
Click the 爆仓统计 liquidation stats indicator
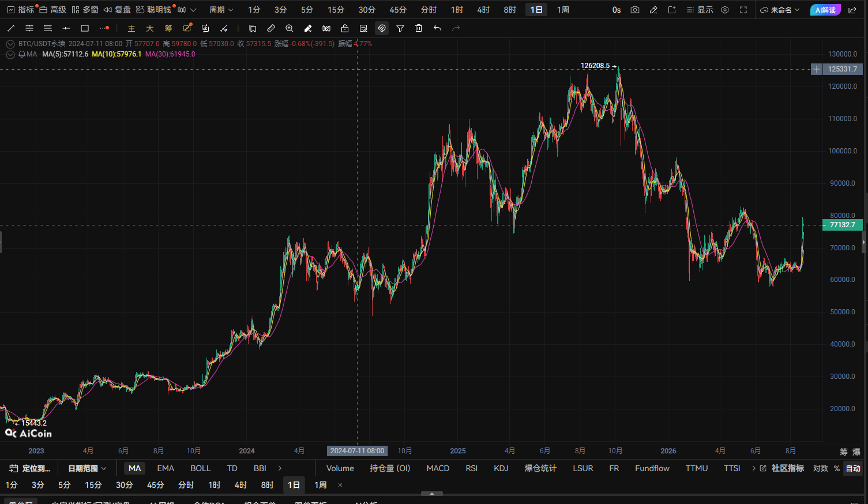click(x=540, y=468)
